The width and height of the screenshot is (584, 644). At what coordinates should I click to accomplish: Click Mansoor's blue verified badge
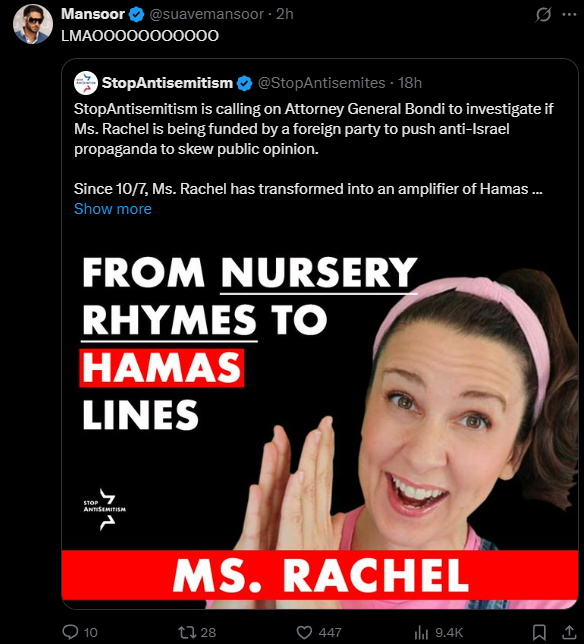click(136, 15)
